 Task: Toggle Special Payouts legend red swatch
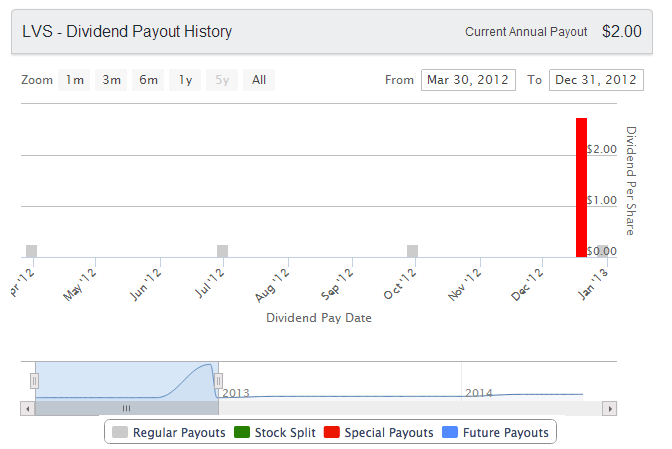coord(332,432)
